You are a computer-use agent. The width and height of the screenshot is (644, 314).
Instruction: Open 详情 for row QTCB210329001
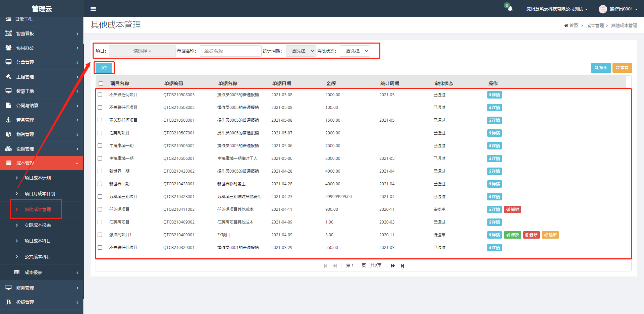coord(494,248)
